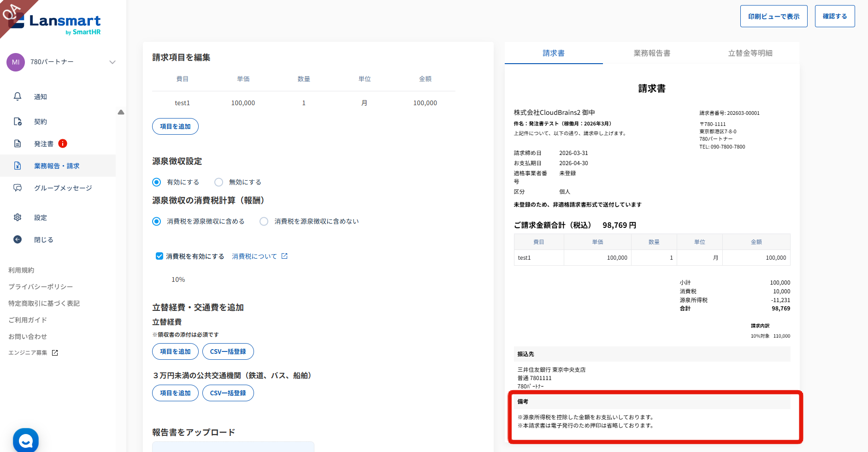Switch to the 立替金等明細 tab
868x452 pixels.
(750, 53)
